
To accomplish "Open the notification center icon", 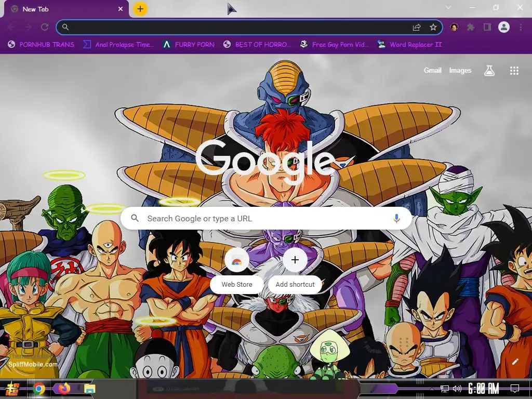I will tap(515, 389).
